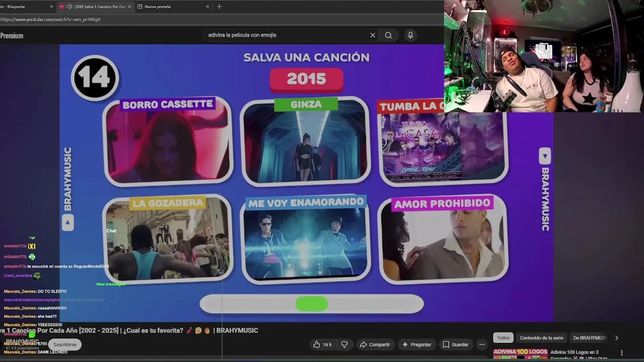Click the New messages chat notice
This screenshot has height=362, width=644.
click(x=111, y=285)
